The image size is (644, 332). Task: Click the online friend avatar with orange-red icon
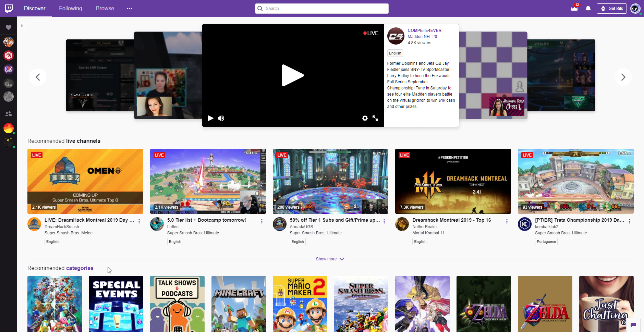9,128
